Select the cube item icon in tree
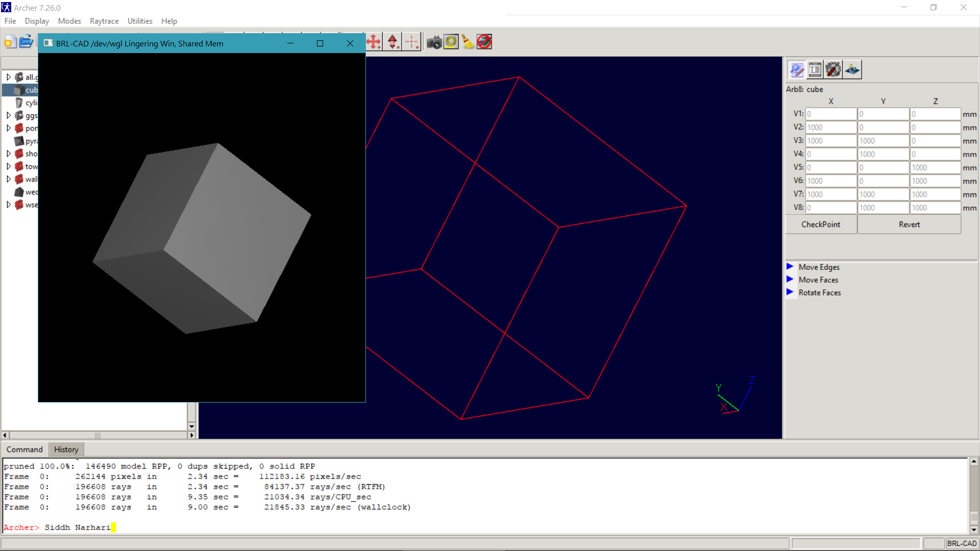Viewport: 980px width, 551px height. (x=19, y=90)
